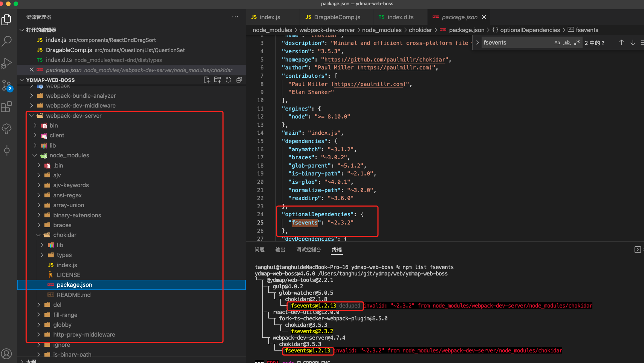Switch to the 输出 panel tab

[280, 249]
